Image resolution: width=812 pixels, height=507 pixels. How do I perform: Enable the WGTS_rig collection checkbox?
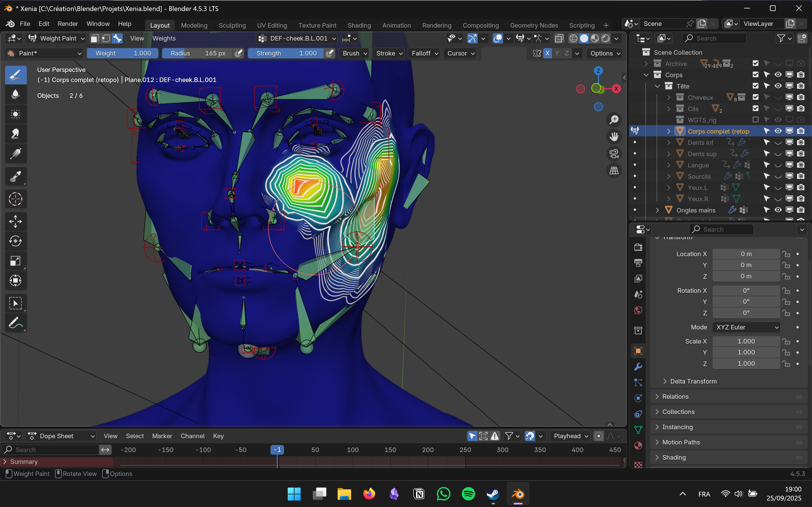coord(755,120)
